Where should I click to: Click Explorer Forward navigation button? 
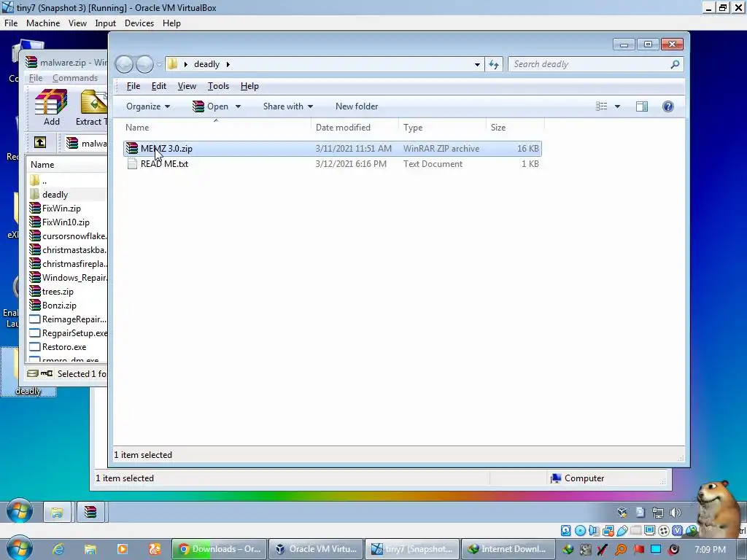145,64
